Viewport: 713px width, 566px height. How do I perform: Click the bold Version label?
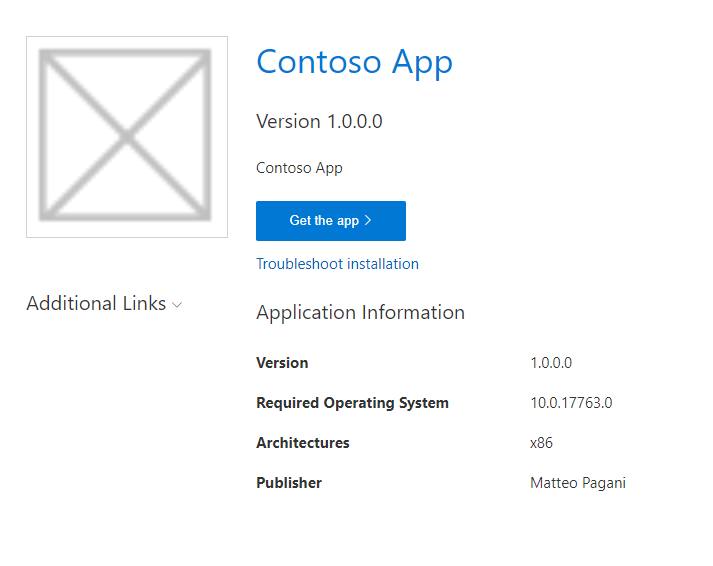coord(282,363)
